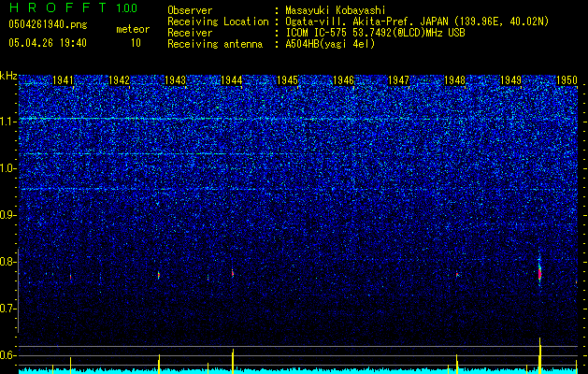Click the meteor echo between 1942 and 1943
The image size is (588, 374).
[159, 275]
